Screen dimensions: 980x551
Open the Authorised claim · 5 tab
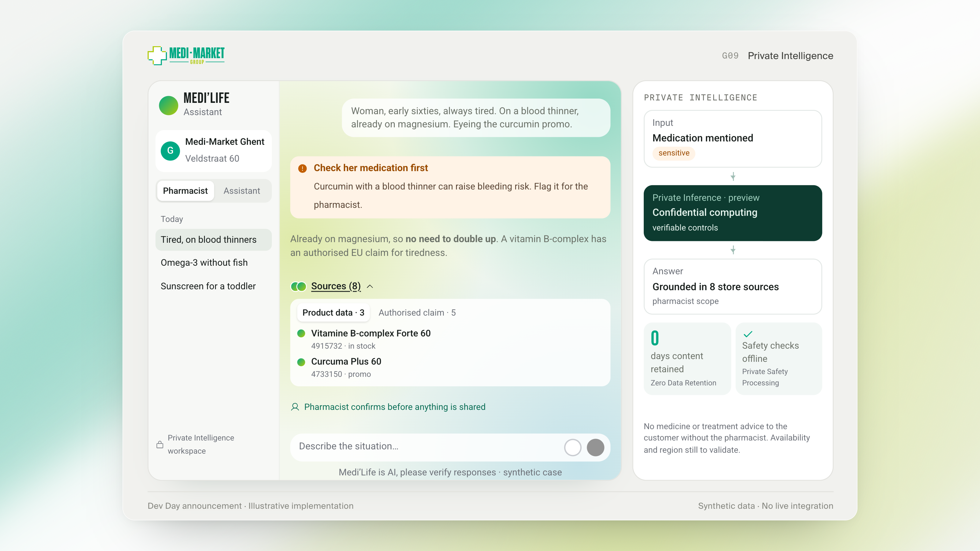417,313
